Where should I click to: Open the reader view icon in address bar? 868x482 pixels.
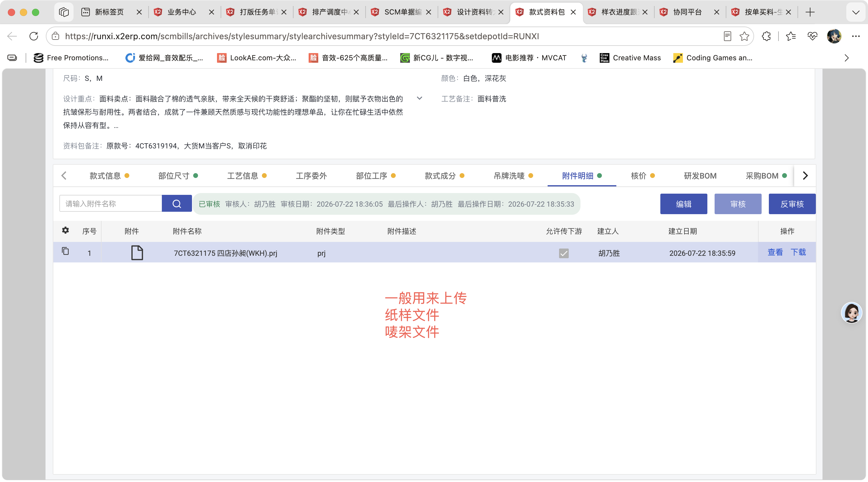(727, 36)
